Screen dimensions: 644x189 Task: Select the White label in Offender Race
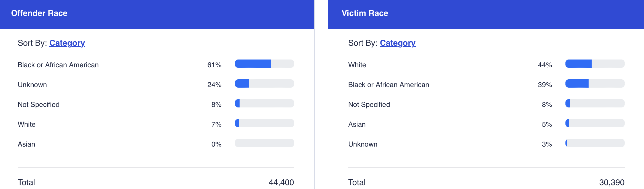click(x=26, y=124)
